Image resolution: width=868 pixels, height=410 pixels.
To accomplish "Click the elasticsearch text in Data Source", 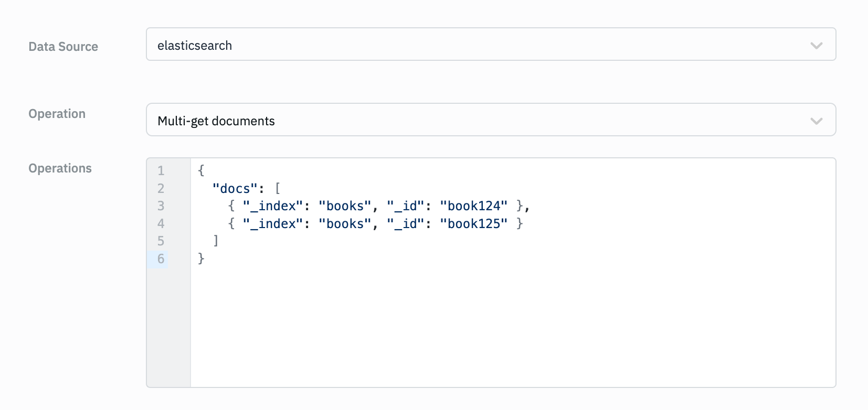I will click(x=195, y=46).
